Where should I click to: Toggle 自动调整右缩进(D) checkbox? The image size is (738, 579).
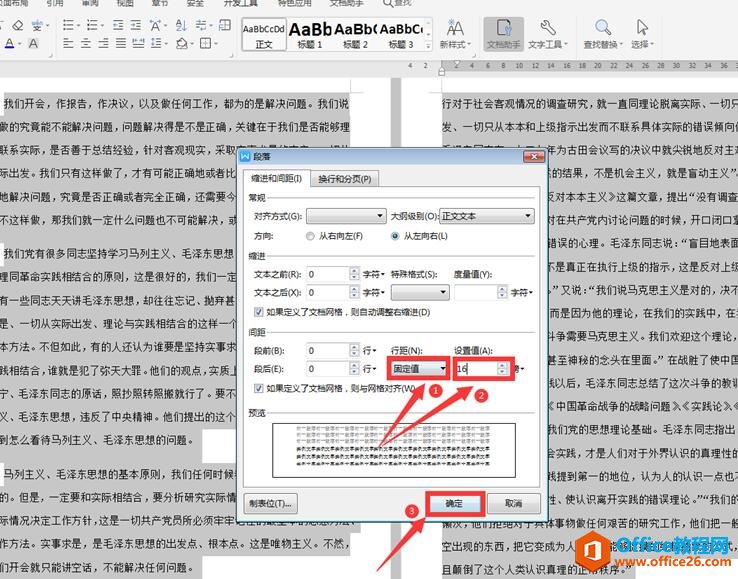pyautogui.click(x=258, y=312)
